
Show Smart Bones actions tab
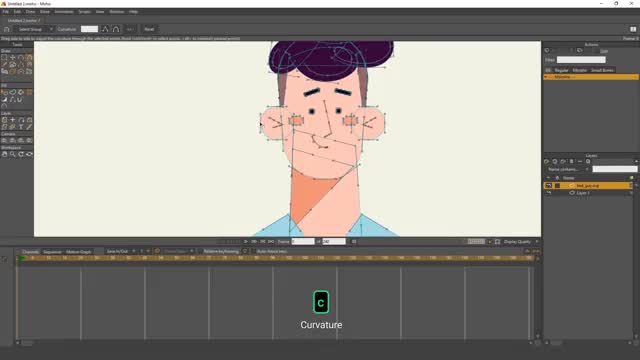tap(602, 70)
